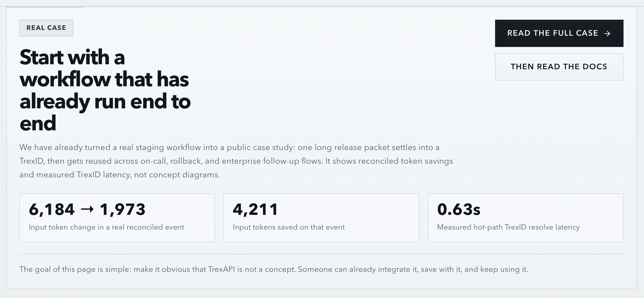
Task: Click the 4,211 tokens saved figure
Action: click(255, 209)
